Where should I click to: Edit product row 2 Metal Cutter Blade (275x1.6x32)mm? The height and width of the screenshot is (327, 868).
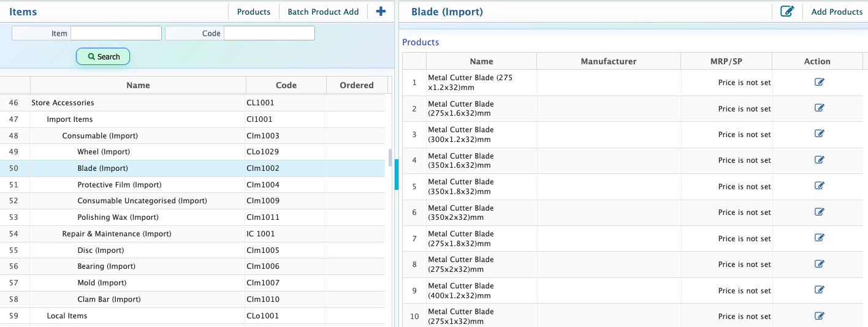(x=819, y=108)
